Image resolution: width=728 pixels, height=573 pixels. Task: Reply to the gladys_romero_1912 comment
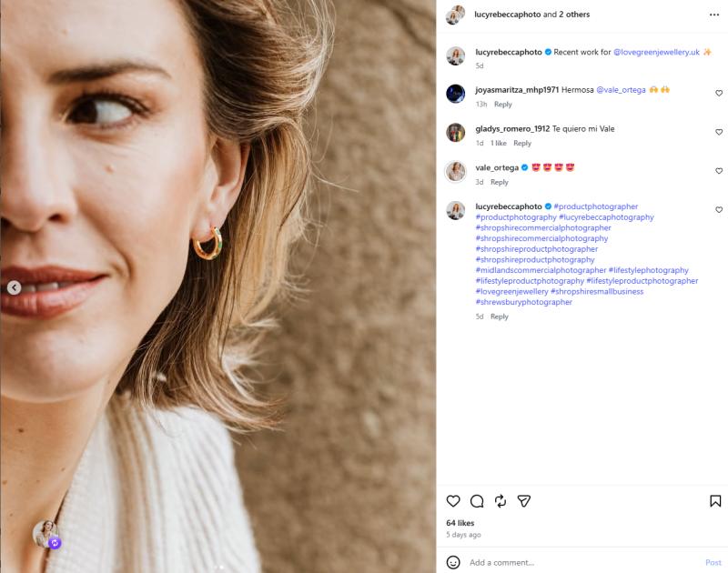click(x=521, y=143)
